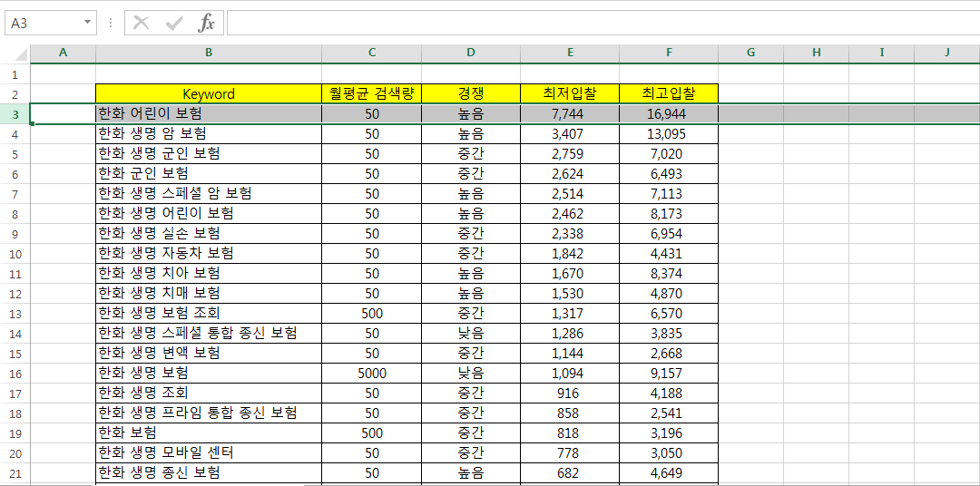Viewport: 980px width, 486px height.
Task: Select cell 한화 생명 자동차 보험
Action: [209, 254]
